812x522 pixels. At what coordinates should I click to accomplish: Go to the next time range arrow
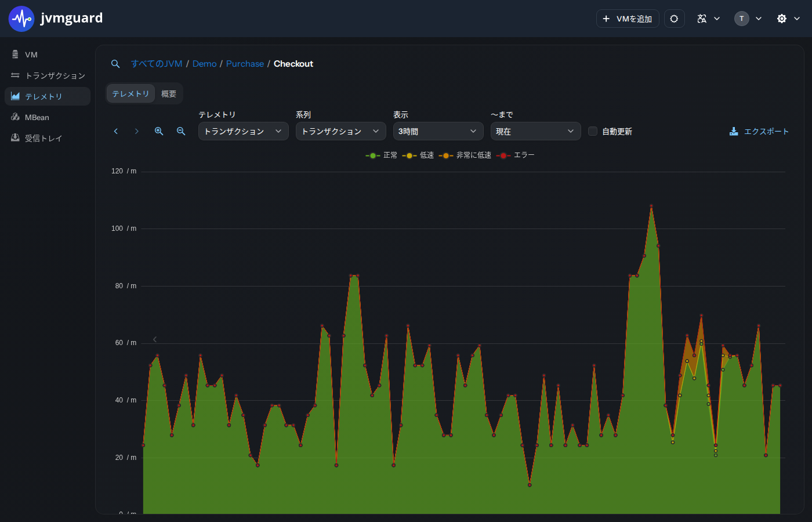coord(137,132)
